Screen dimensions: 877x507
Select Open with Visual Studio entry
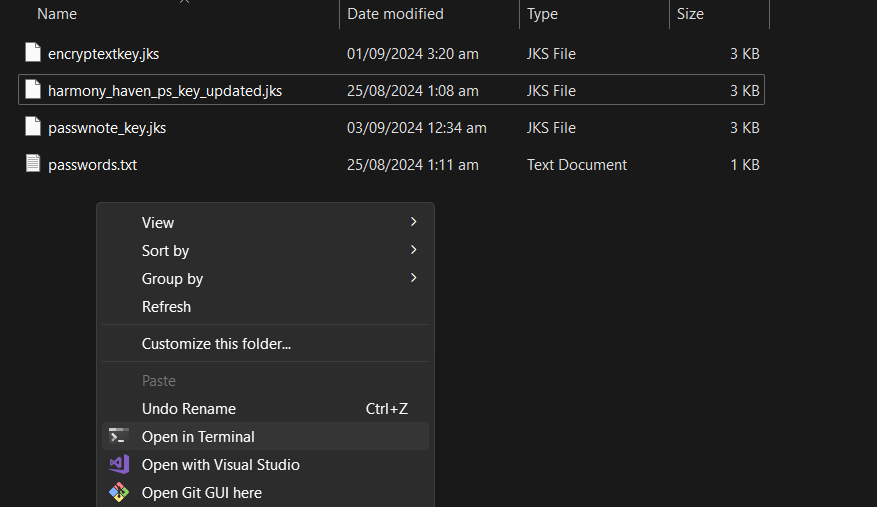point(220,464)
